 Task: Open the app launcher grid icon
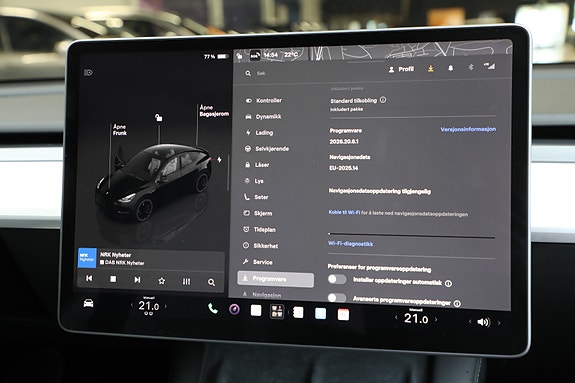point(277,311)
